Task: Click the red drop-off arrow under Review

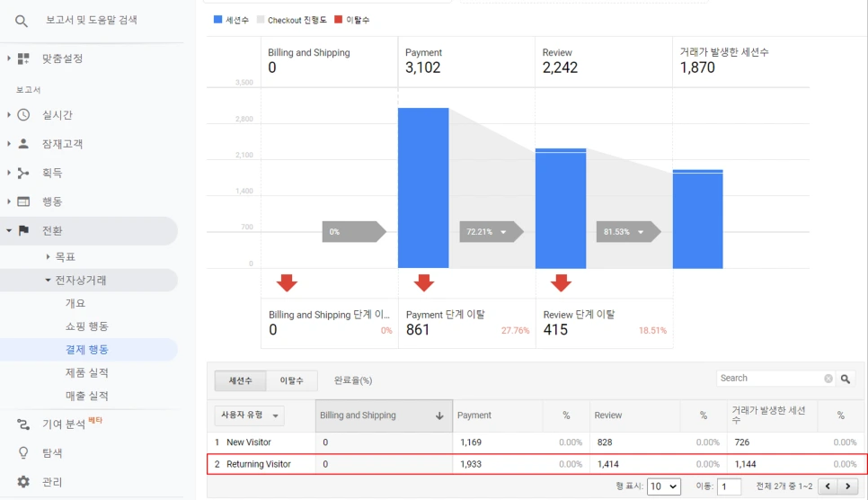Action: tap(561, 282)
